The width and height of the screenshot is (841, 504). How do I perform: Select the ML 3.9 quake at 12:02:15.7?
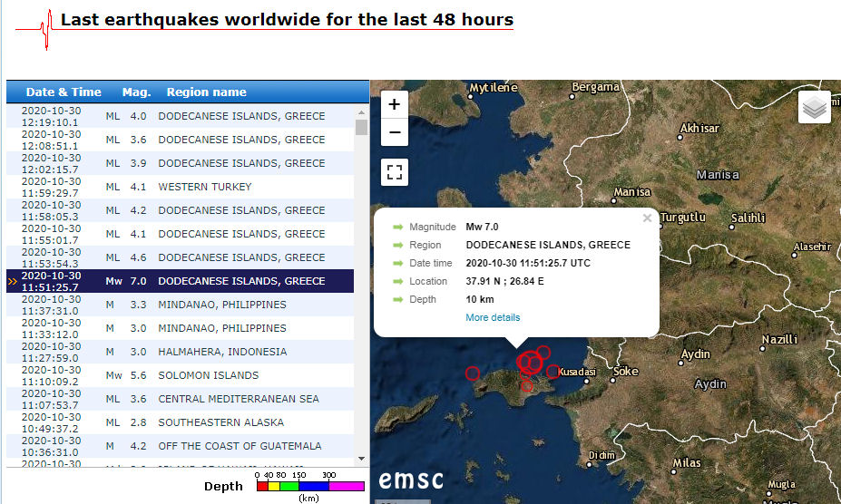tap(181, 163)
